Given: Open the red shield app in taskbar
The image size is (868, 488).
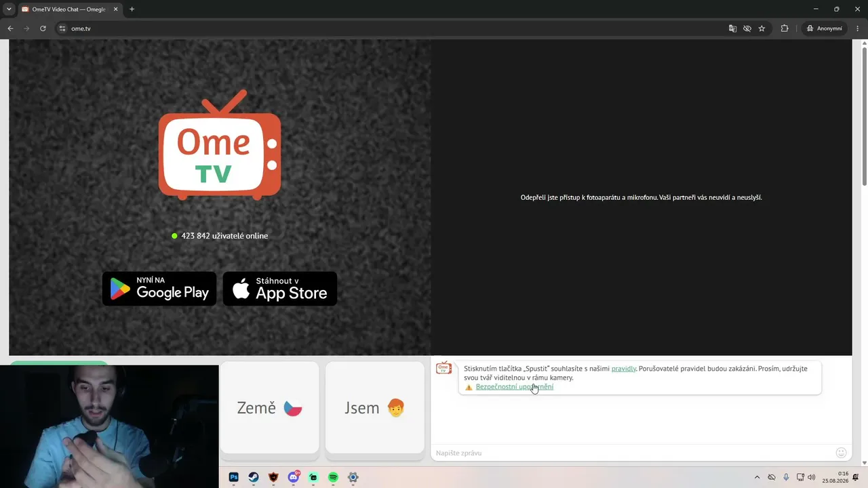Looking at the screenshot, I should click(273, 477).
